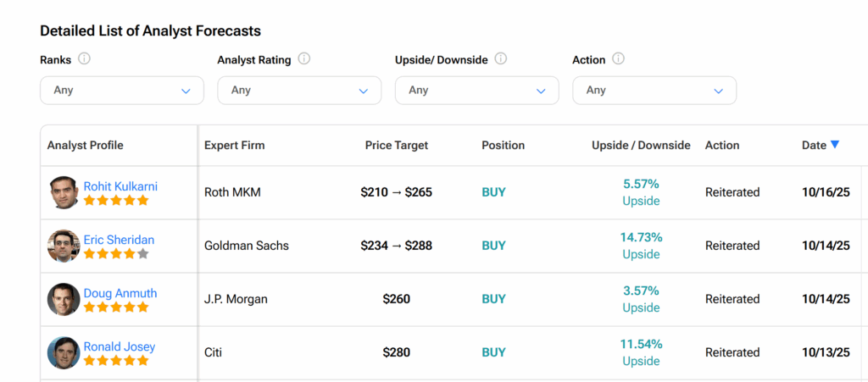
Task: Expand the Action filter dropdown
Action: (654, 91)
